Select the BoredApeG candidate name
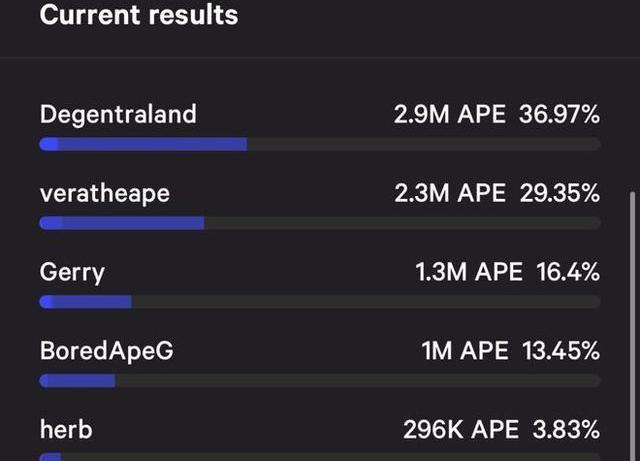Viewport: 640px width, 461px height. tap(107, 351)
